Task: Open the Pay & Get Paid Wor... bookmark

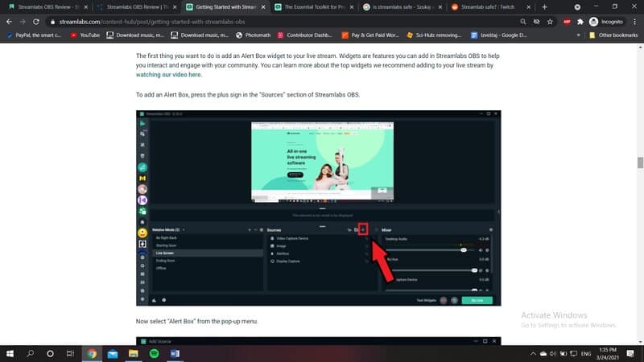Action: (x=370, y=35)
